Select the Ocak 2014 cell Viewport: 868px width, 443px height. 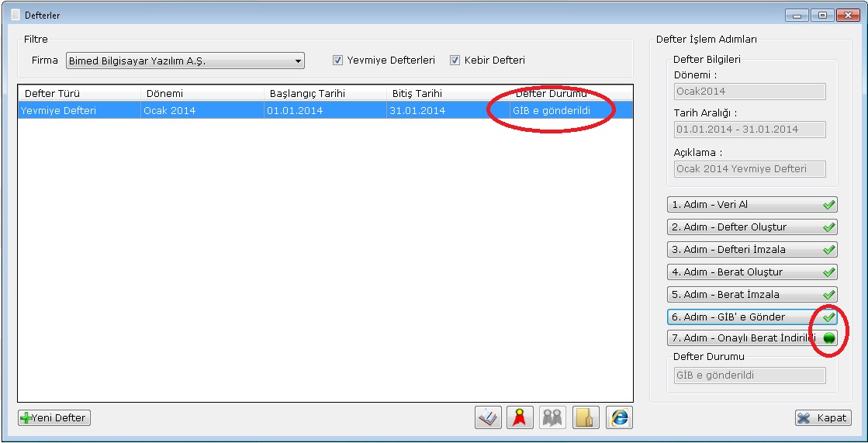tap(202, 110)
